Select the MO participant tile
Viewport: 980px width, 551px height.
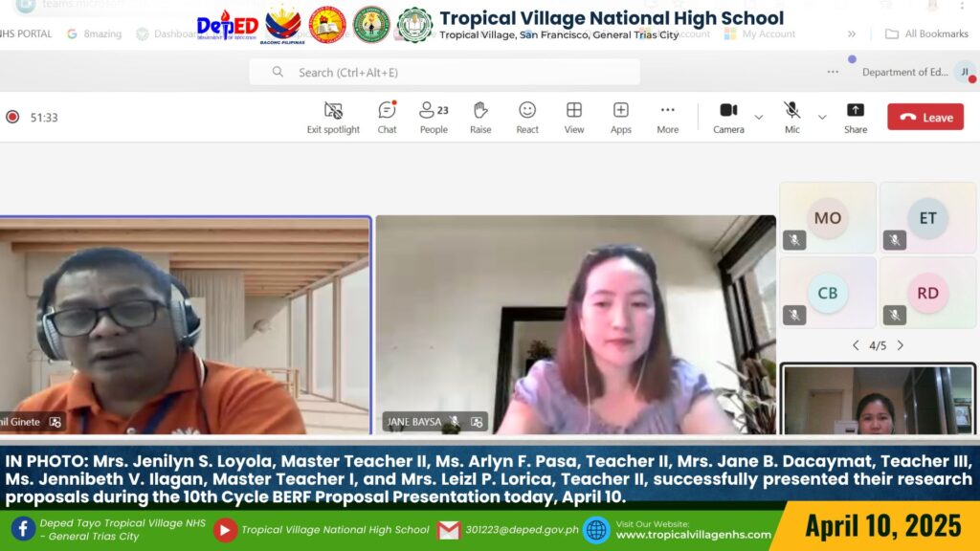(x=828, y=218)
